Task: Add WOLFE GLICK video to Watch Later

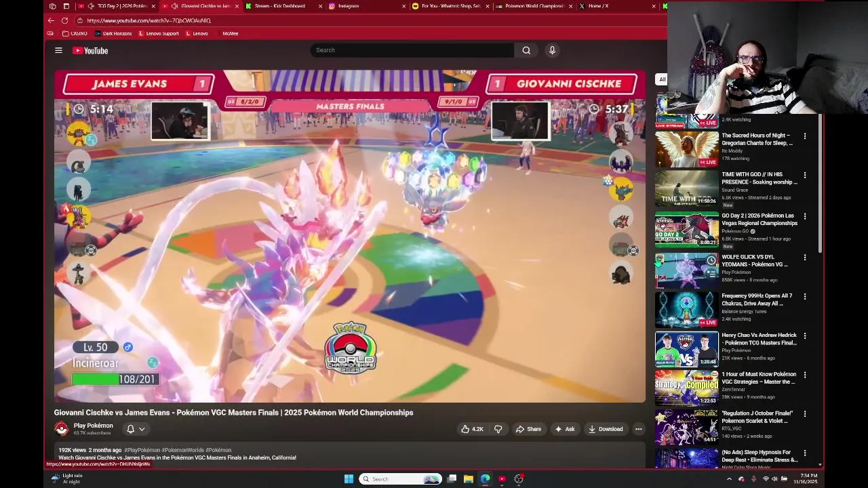Action: 711,261
